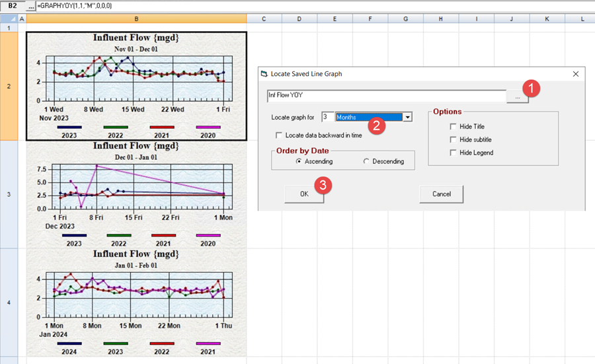
Task: Click the magenta 2020 legend swatch in first graph
Action: coord(208,127)
